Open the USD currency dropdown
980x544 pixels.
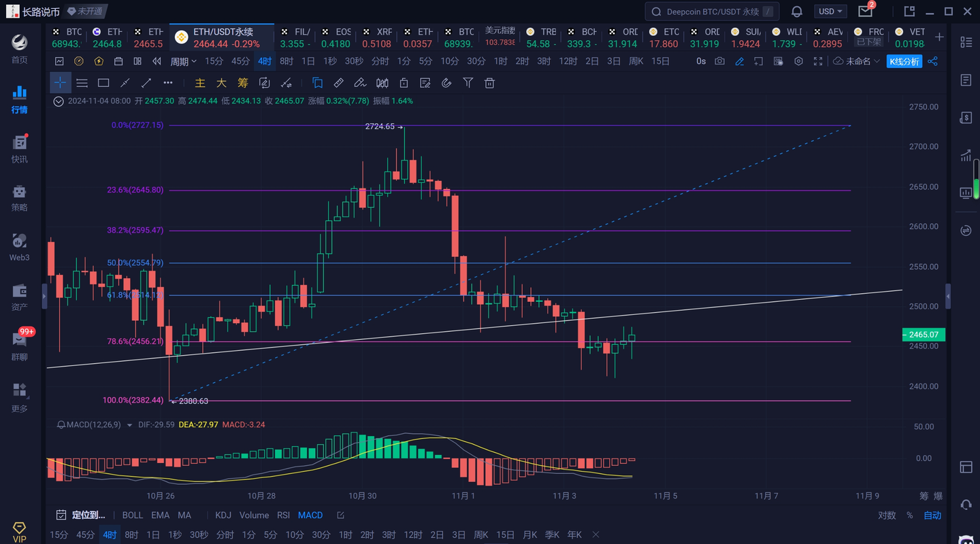[831, 12]
